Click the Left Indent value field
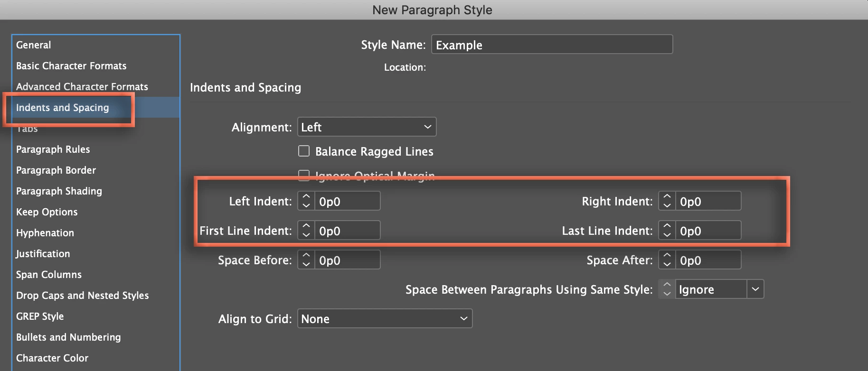Screen dimensions: 868x371 347,201
